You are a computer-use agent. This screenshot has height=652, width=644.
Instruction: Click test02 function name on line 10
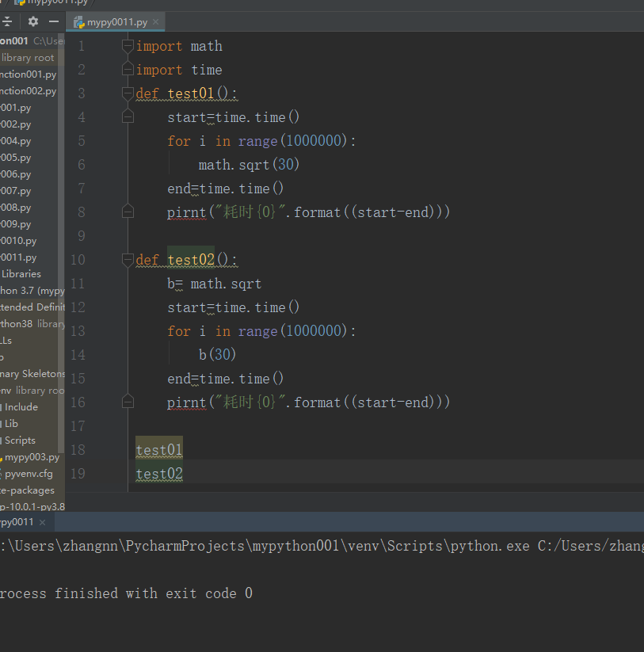coord(191,260)
